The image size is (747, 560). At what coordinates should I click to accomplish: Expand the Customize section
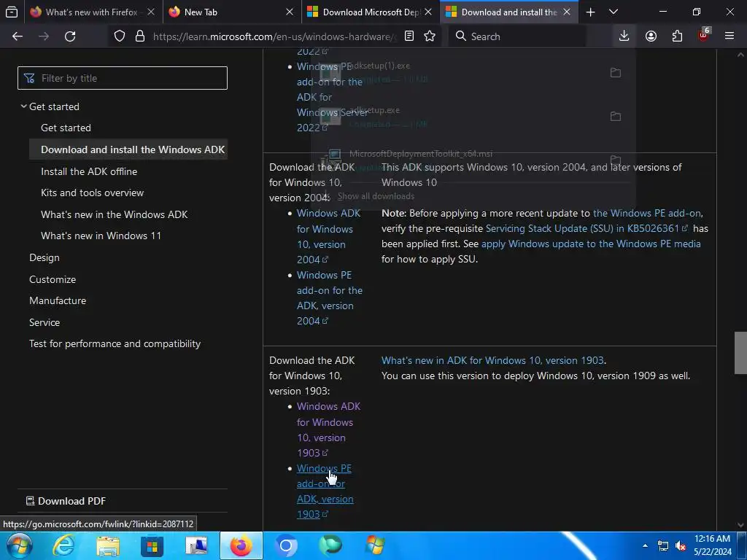pos(53,279)
